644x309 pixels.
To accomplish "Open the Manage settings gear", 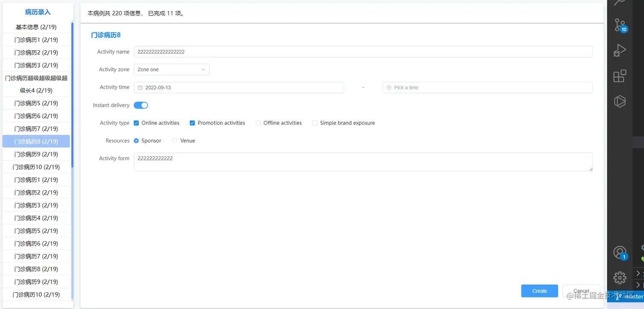I will [x=619, y=278].
